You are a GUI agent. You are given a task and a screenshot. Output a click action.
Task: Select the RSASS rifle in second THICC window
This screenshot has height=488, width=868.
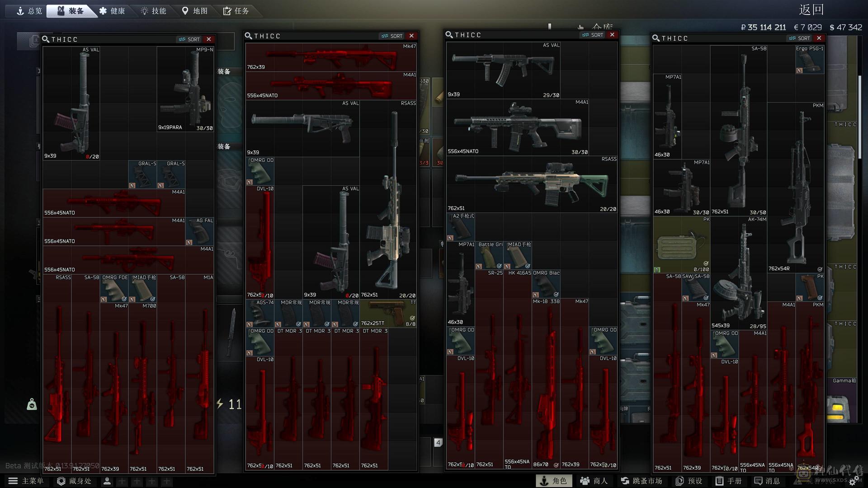pos(388,199)
